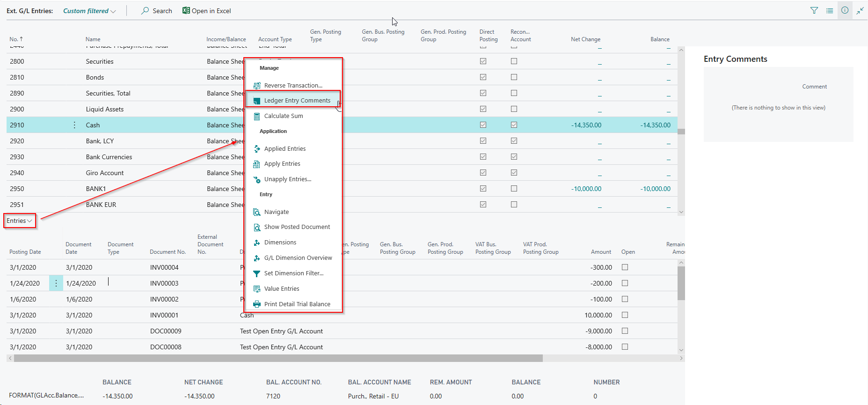This screenshot has height=405, width=868.
Task: Click the filter pane funnel icon
Action: [x=814, y=10]
